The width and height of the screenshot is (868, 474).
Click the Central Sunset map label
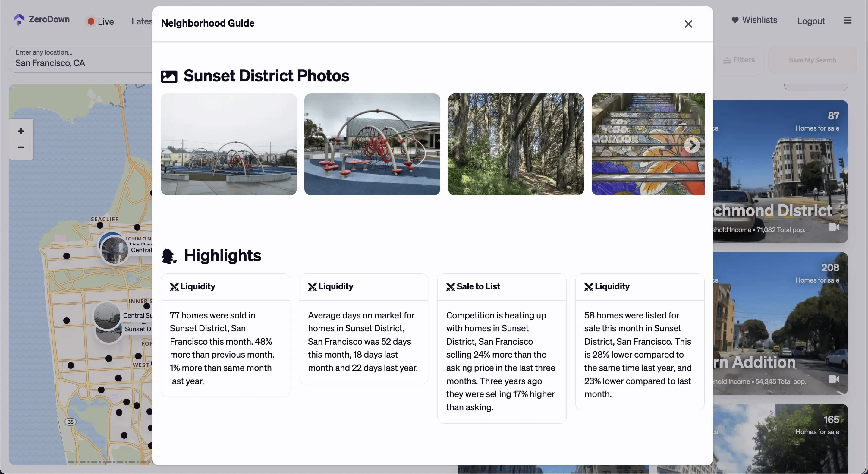pyautogui.click(x=137, y=316)
